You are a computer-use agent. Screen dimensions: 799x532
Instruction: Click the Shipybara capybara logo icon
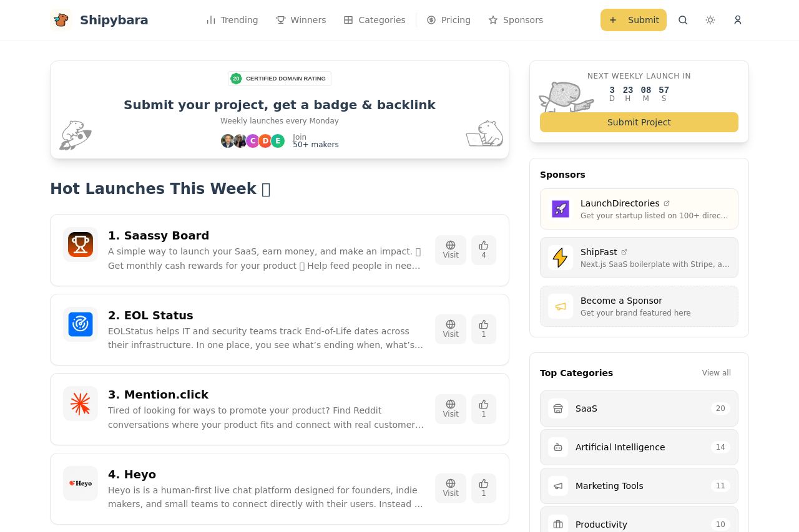coord(61,20)
